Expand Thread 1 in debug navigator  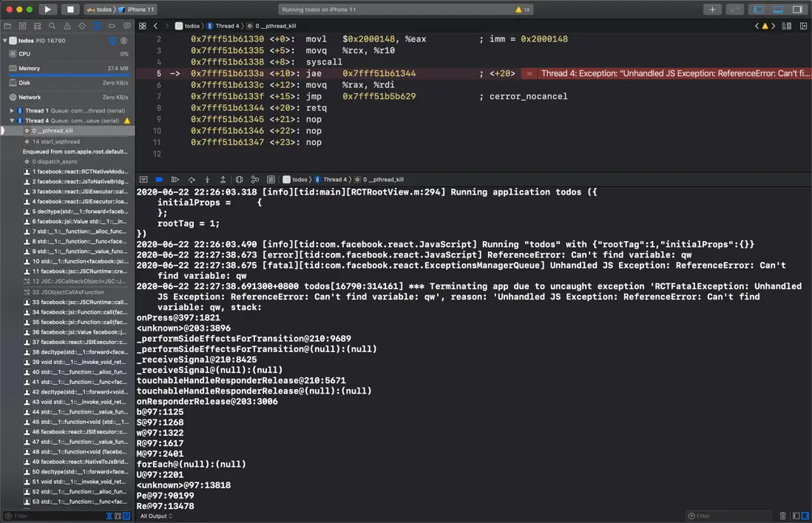12,110
